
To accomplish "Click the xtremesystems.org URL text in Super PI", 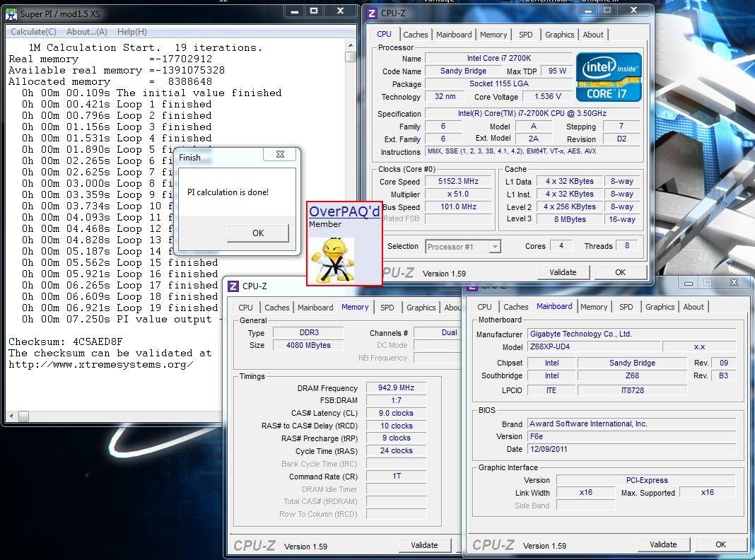I will click(x=101, y=365).
